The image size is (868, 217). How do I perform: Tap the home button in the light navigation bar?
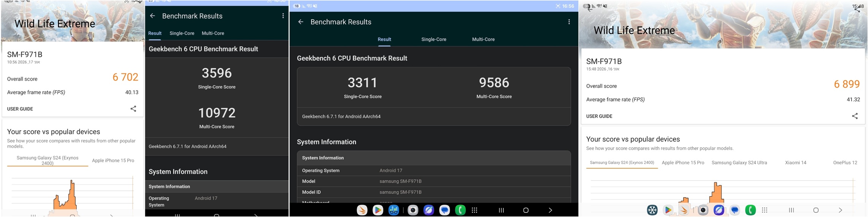(816, 210)
